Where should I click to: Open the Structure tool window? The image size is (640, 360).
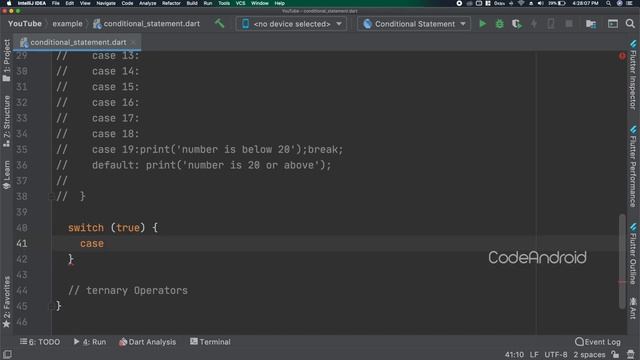pos(7,121)
